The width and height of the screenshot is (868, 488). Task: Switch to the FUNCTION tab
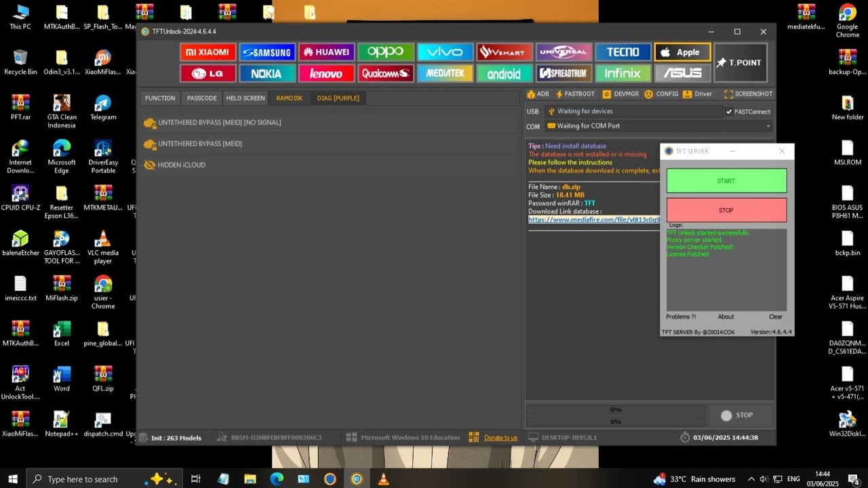click(160, 98)
